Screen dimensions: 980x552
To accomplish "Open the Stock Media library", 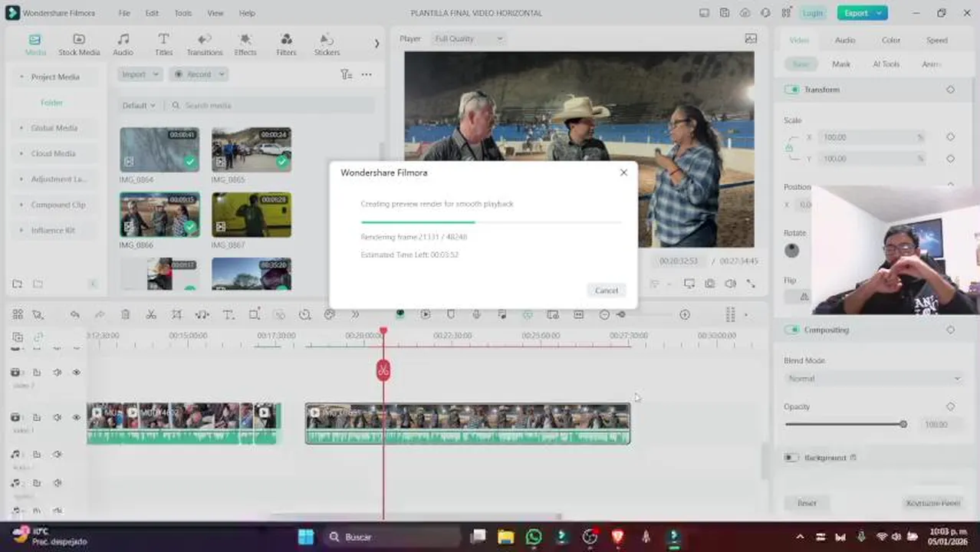I will pos(79,45).
